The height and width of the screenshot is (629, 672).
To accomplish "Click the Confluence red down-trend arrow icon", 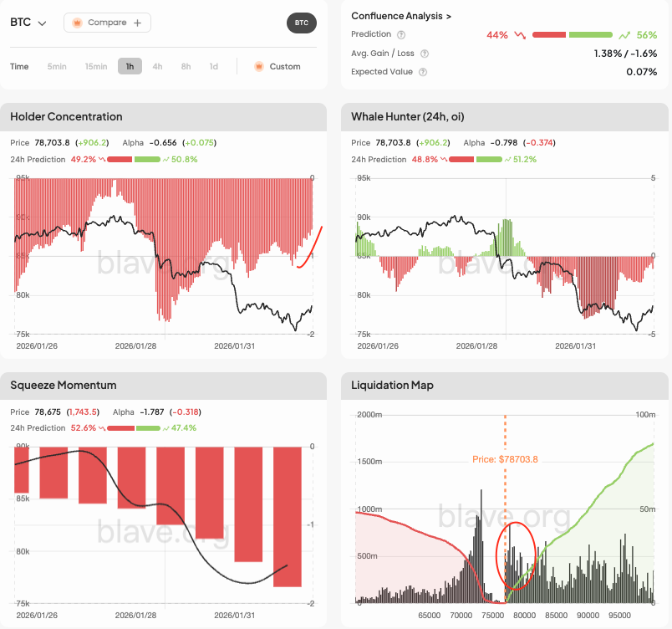I will coord(520,35).
